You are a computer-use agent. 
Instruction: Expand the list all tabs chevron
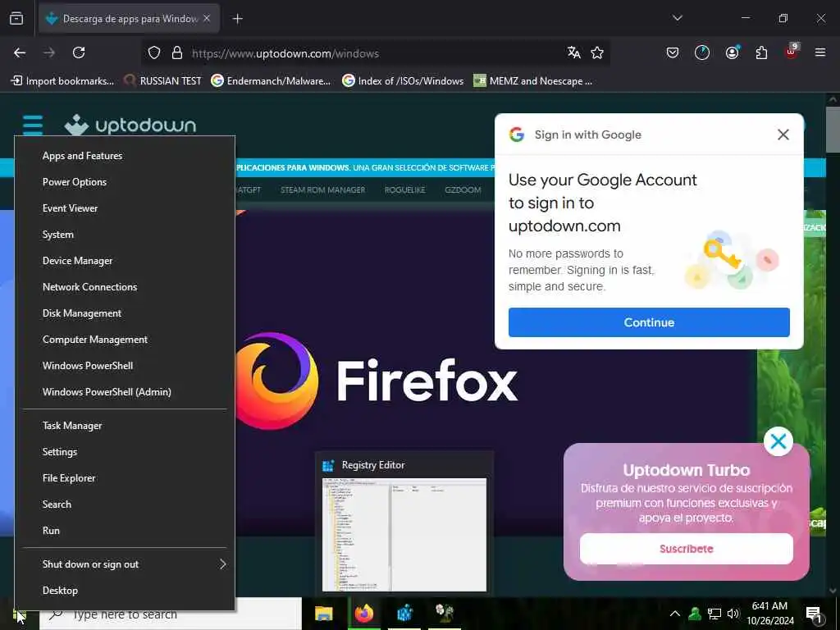click(677, 18)
